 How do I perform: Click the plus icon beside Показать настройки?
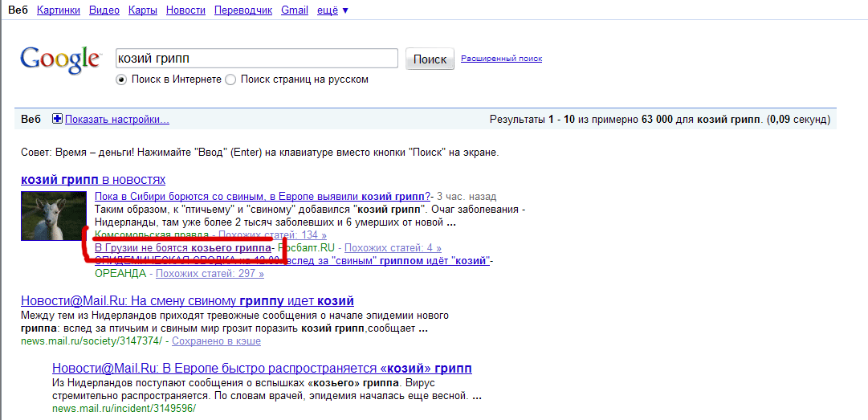point(58,119)
